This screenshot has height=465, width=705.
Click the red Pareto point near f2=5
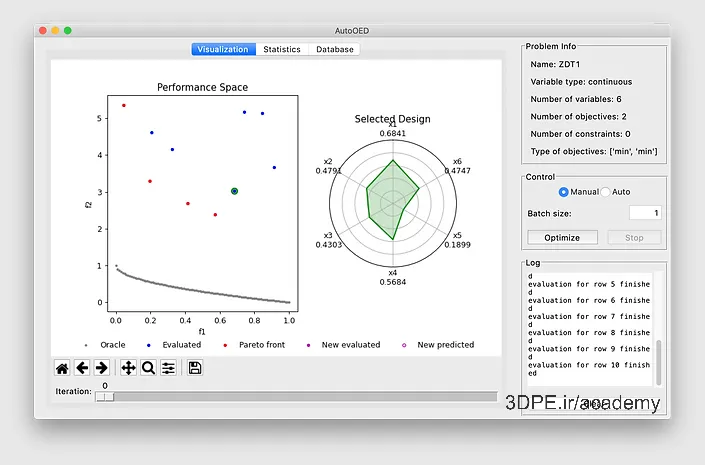(124, 105)
